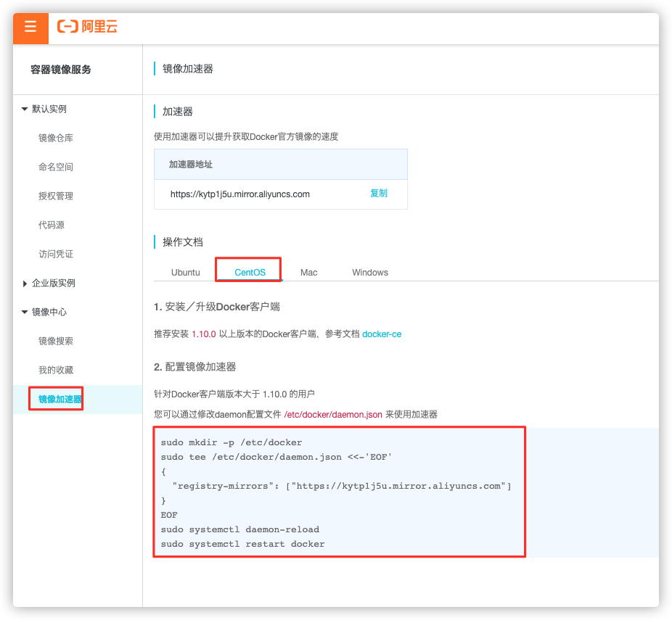
Task: Click the 操作文档 section heading
Action: coord(183,242)
